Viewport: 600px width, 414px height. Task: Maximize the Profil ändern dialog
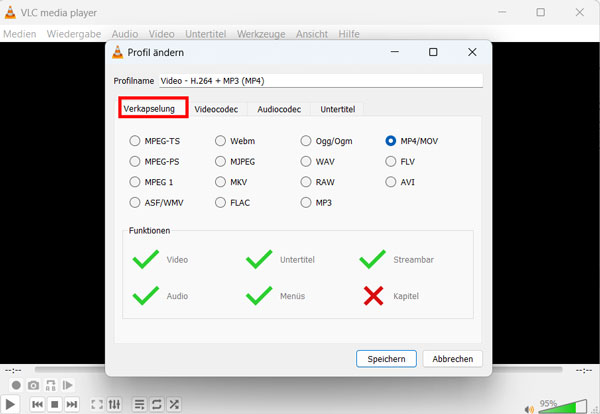click(x=433, y=52)
